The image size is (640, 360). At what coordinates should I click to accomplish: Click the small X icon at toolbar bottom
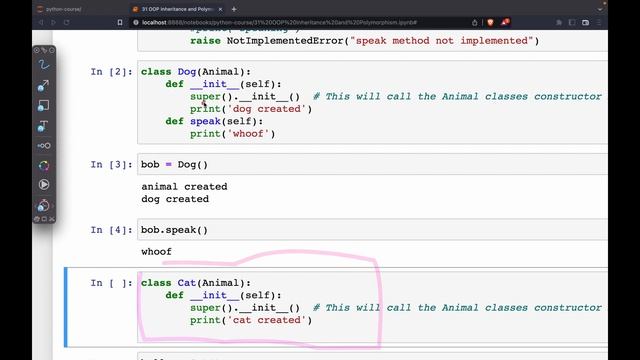(x=52, y=219)
